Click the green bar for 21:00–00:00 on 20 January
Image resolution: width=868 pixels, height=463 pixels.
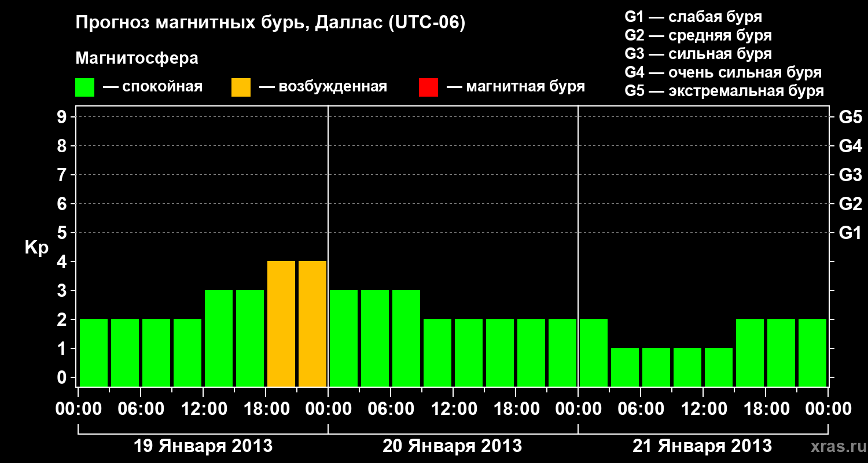[562, 352]
